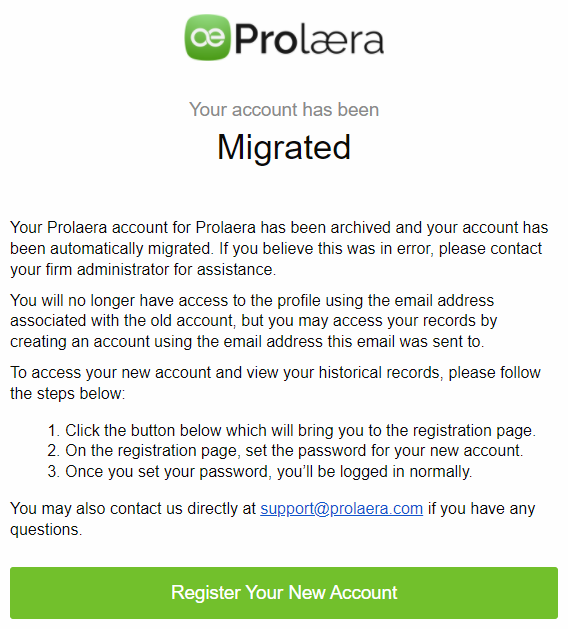The image size is (568, 629).
Task: Click the list number '3.' marker
Action: [x=54, y=471]
